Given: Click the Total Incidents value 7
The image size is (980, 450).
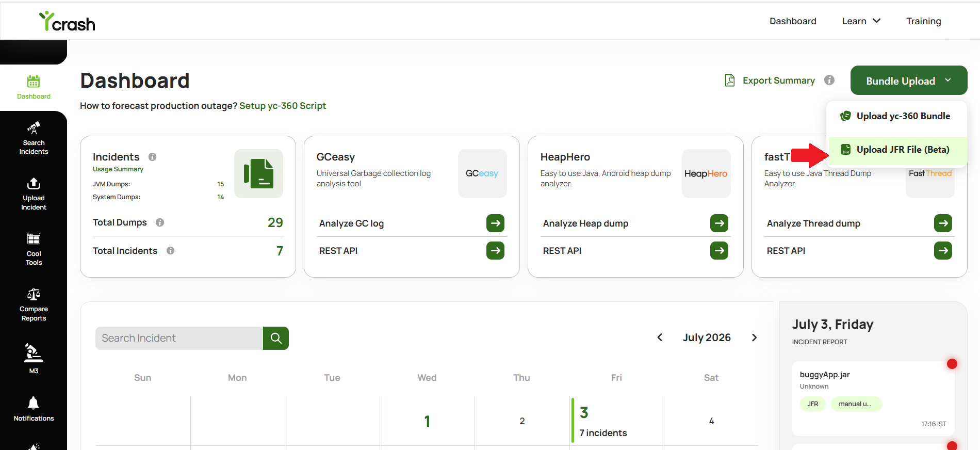Looking at the screenshot, I should point(280,251).
